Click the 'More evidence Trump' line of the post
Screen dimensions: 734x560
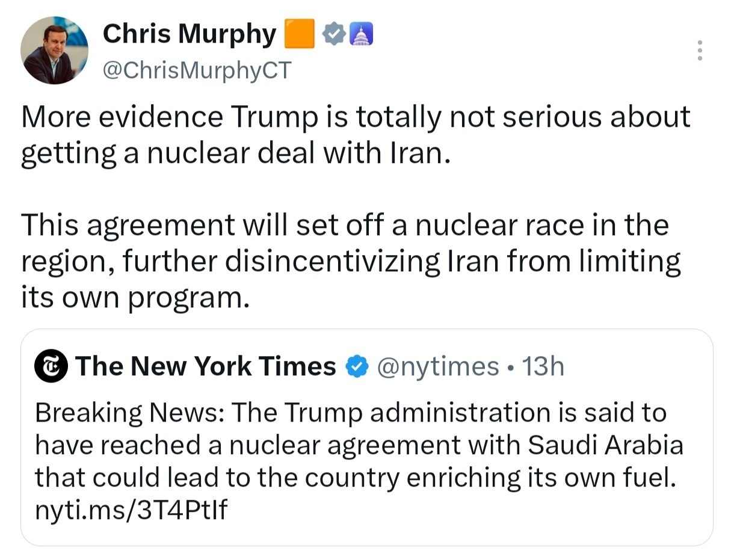356,118
